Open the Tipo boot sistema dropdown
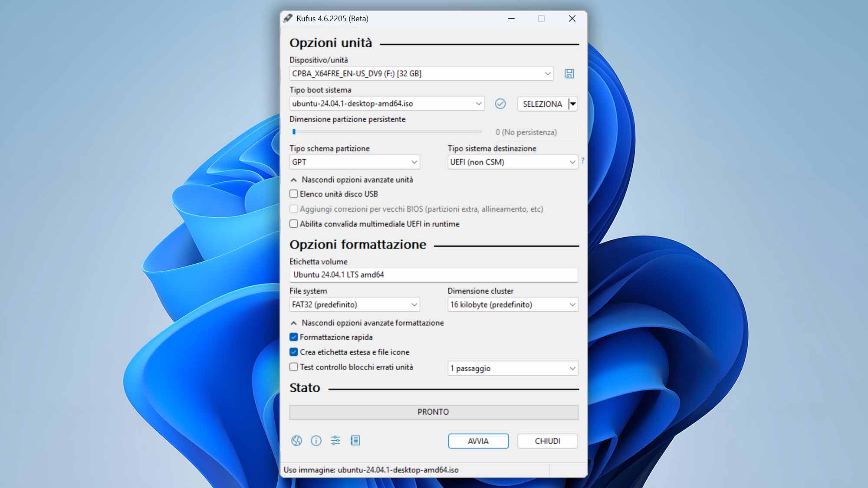This screenshot has height=488, width=868. point(387,104)
